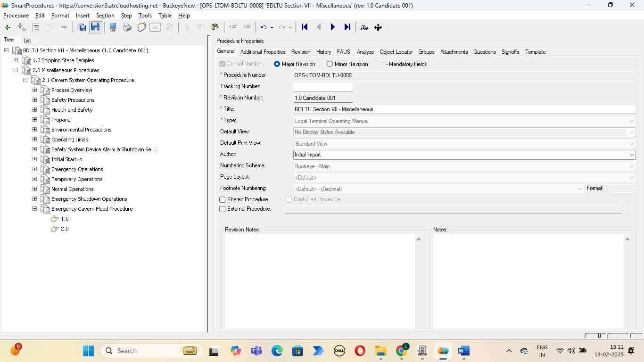The height and width of the screenshot is (362, 644).
Task: Select Major Revision radio button
Action: point(277,64)
